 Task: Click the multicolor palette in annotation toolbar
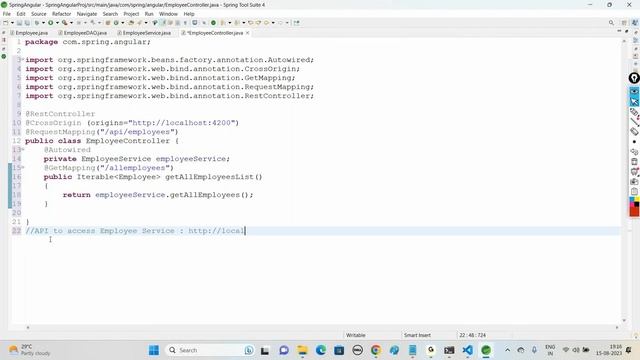[x=634, y=201]
